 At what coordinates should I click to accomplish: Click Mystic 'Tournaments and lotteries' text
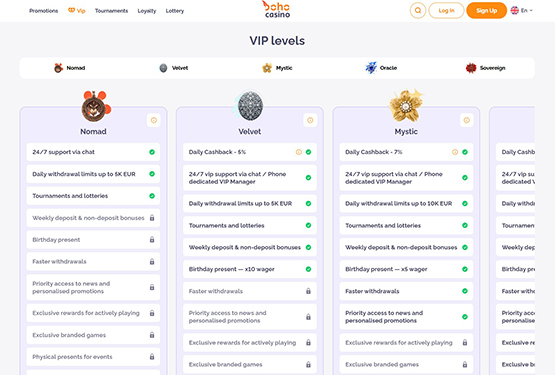click(383, 226)
